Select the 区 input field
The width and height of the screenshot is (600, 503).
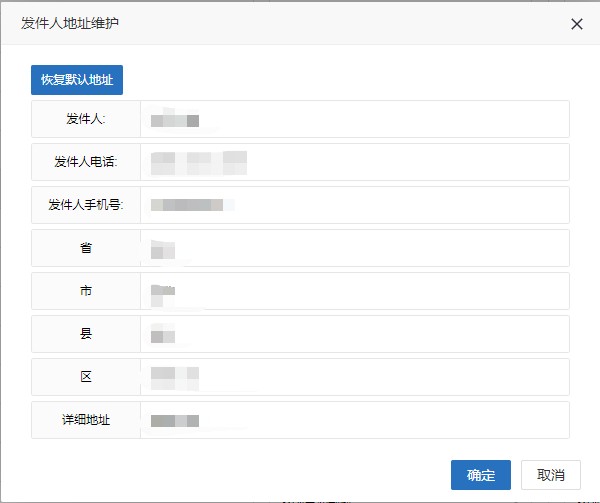click(x=355, y=377)
